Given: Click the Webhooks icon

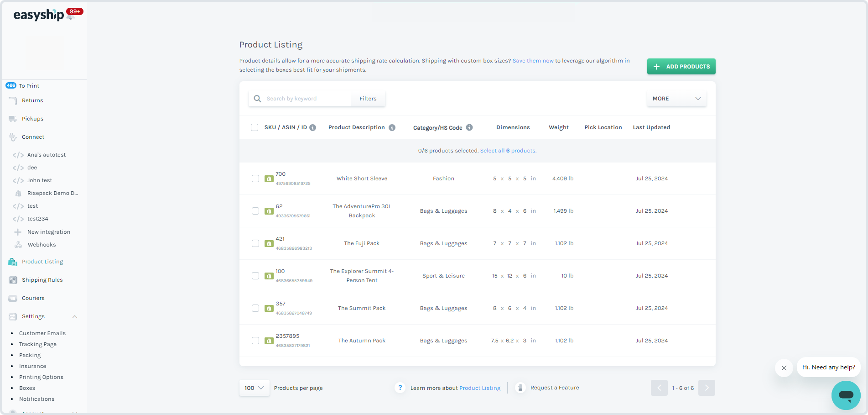Looking at the screenshot, I should coord(18,245).
